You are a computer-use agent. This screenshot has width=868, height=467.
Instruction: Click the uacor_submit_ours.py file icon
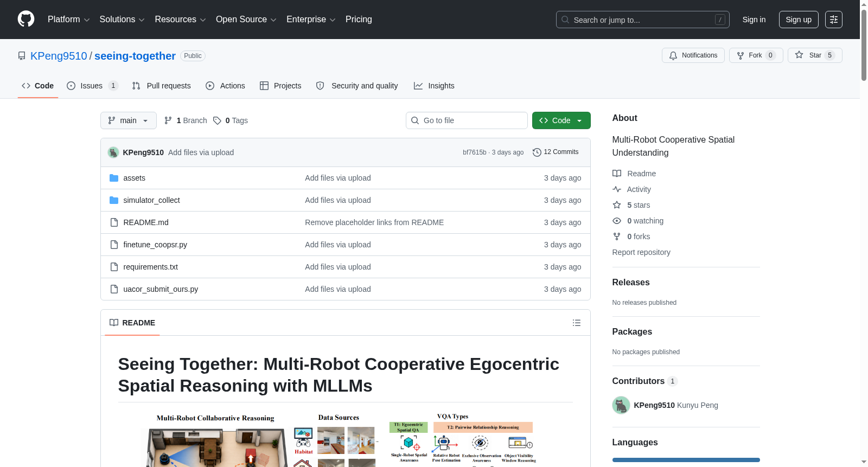coord(114,289)
